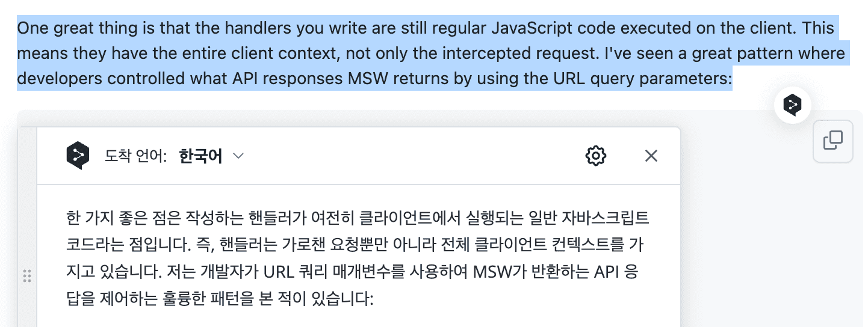Expand the chevron next to 한국어
The width and height of the screenshot is (868, 327).
point(238,156)
